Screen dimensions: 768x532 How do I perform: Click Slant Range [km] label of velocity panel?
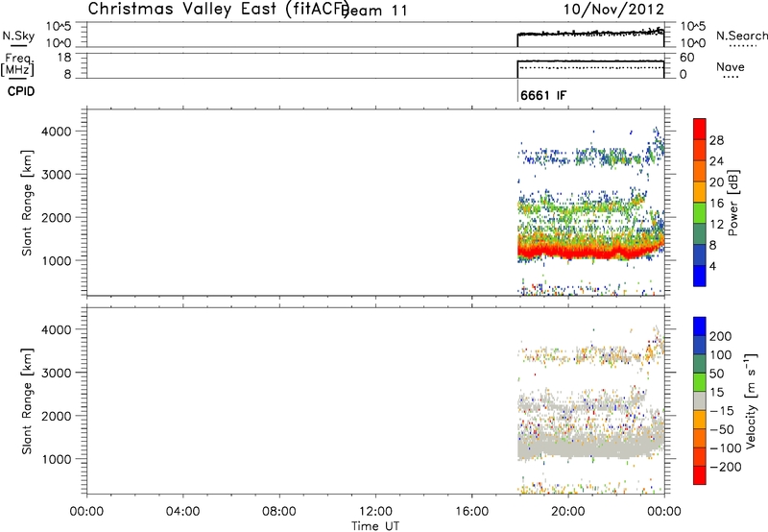(27, 401)
